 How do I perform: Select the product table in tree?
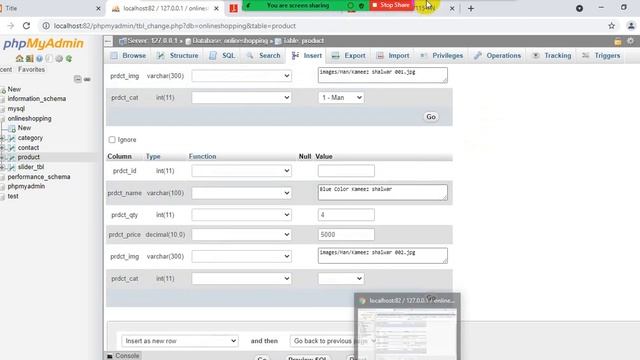(29, 157)
